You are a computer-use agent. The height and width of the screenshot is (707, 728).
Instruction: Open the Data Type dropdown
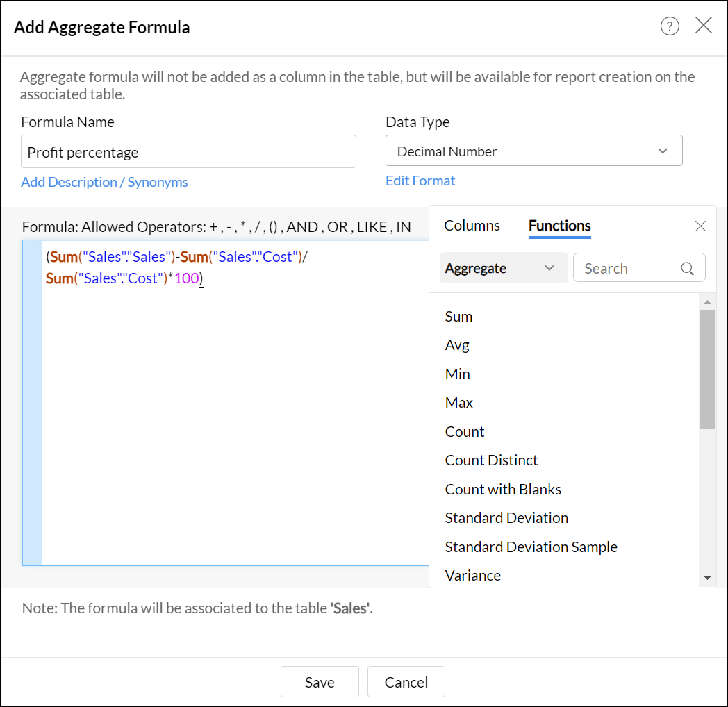pyautogui.click(x=533, y=151)
